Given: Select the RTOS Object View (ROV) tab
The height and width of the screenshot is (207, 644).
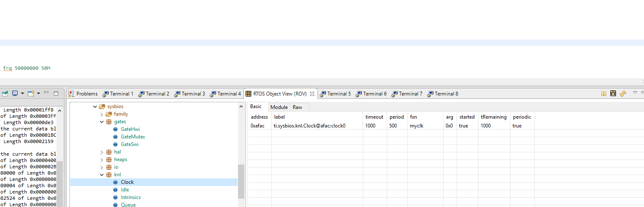Looking at the screenshot, I should click(x=280, y=94).
